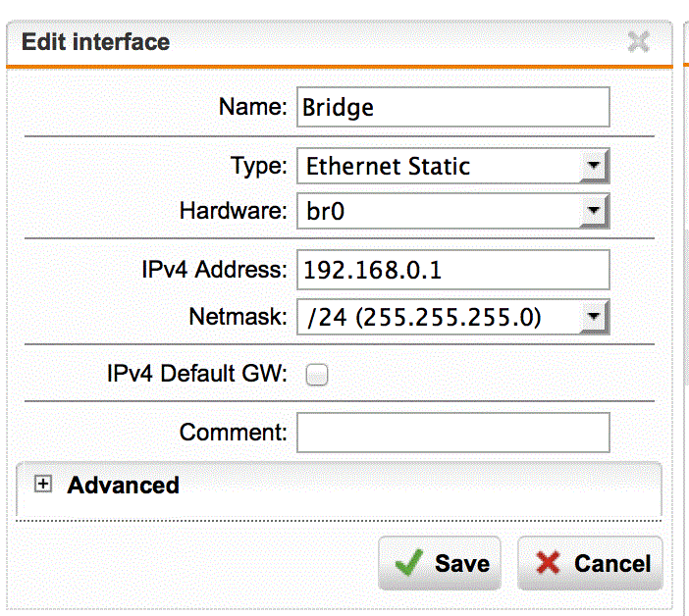Open the br0 hardware selector
The width and height of the screenshot is (689, 616).
coord(453,211)
